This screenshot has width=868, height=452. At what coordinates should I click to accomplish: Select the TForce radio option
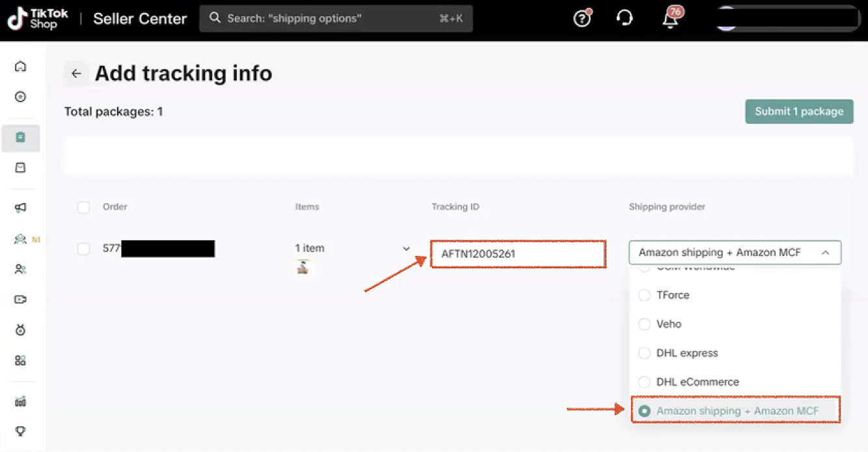pyautogui.click(x=644, y=295)
